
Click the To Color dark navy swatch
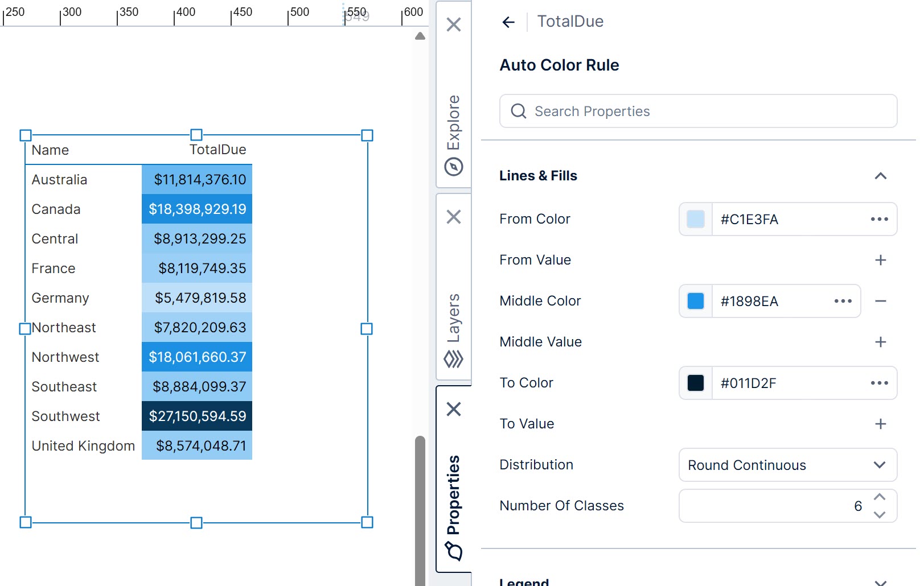(696, 383)
